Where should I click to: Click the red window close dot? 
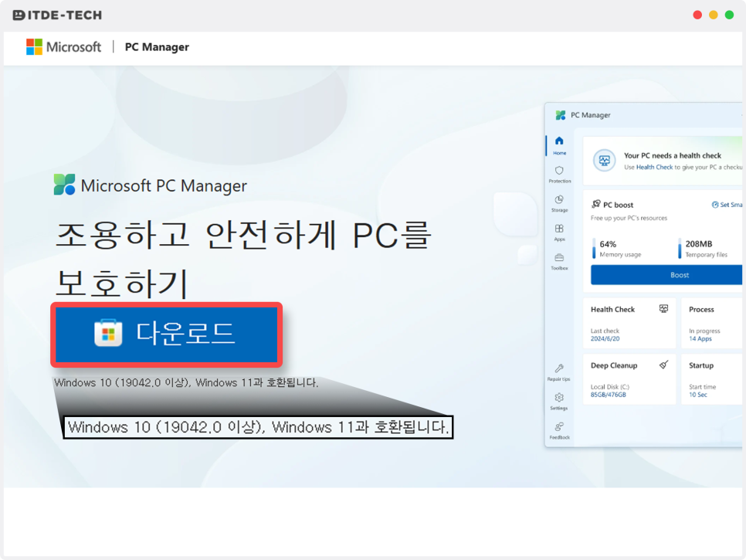pyautogui.click(x=697, y=15)
